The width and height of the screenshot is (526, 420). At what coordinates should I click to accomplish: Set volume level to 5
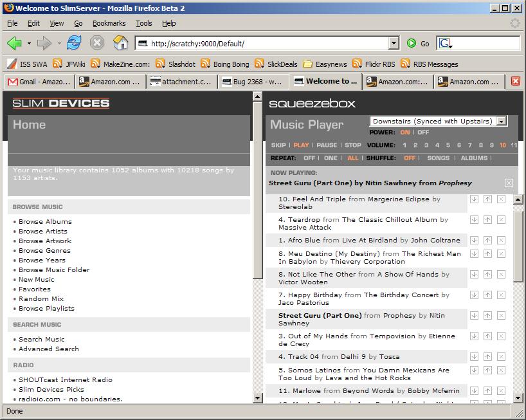[448, 145]
